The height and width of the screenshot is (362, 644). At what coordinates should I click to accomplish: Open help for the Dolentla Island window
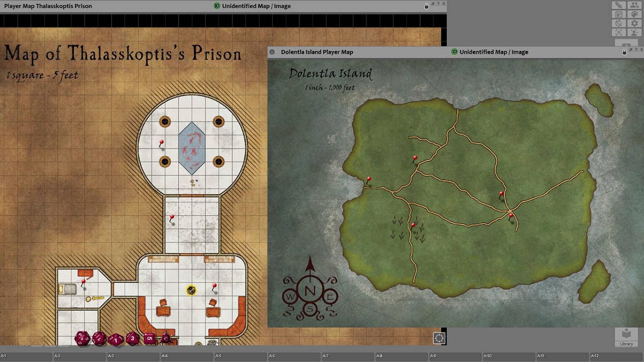pos(635,50)
